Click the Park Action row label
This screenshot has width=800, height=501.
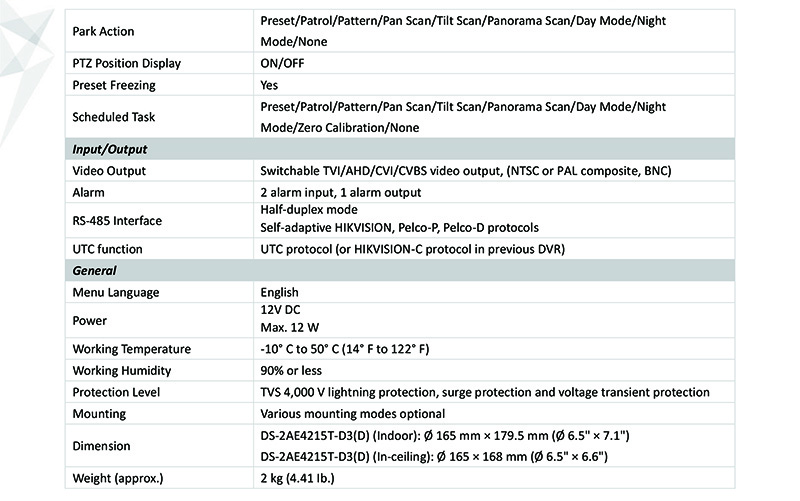[104, 31]
